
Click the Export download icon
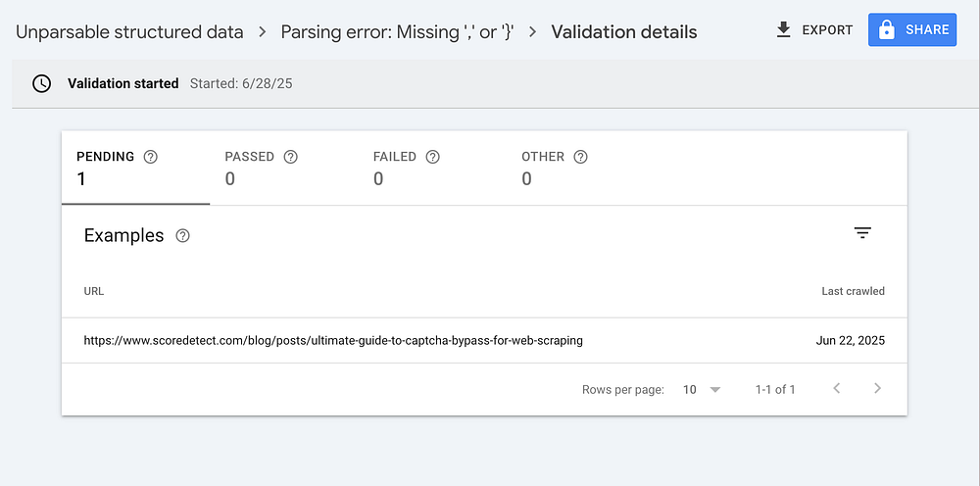[x=783, y=29]
